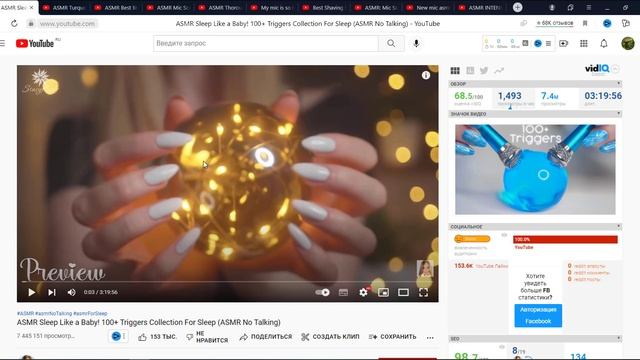Click the #ASMR hashtag link
The image size is (640, 360).
click(x=25, y=313)
